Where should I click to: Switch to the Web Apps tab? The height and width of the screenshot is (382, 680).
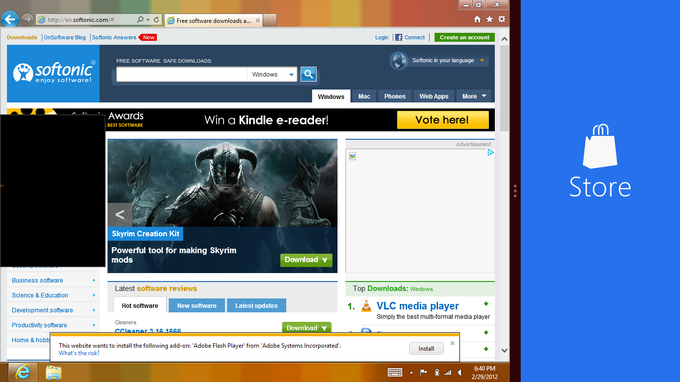434,96
